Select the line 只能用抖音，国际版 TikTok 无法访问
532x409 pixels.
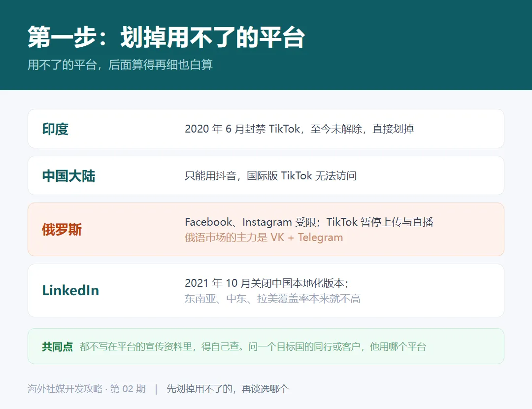(x=271, y=176)
